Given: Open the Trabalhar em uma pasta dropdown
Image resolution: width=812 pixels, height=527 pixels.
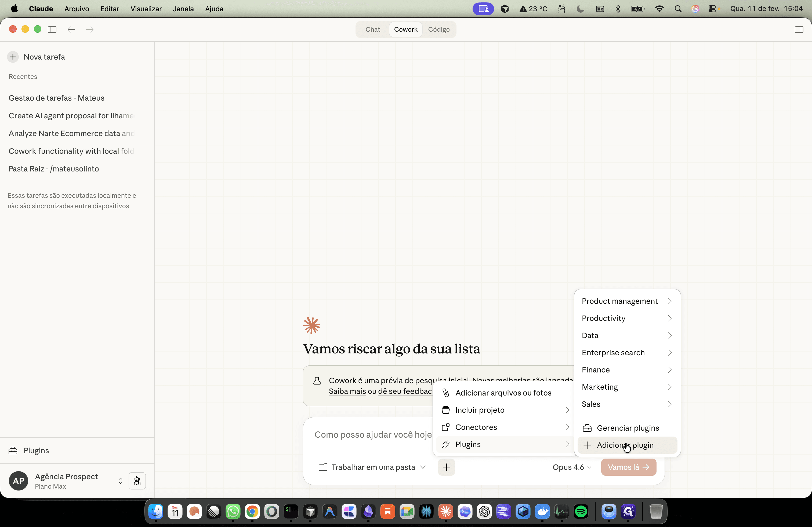Looking at the screenshot, I should (x=372, y=467).
